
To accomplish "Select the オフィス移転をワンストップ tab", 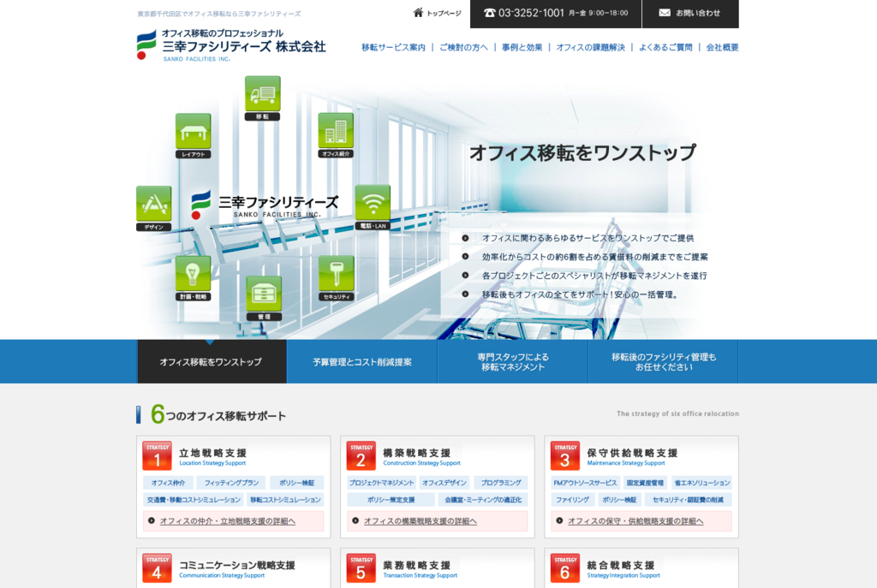I will click(x=212, y=362).
